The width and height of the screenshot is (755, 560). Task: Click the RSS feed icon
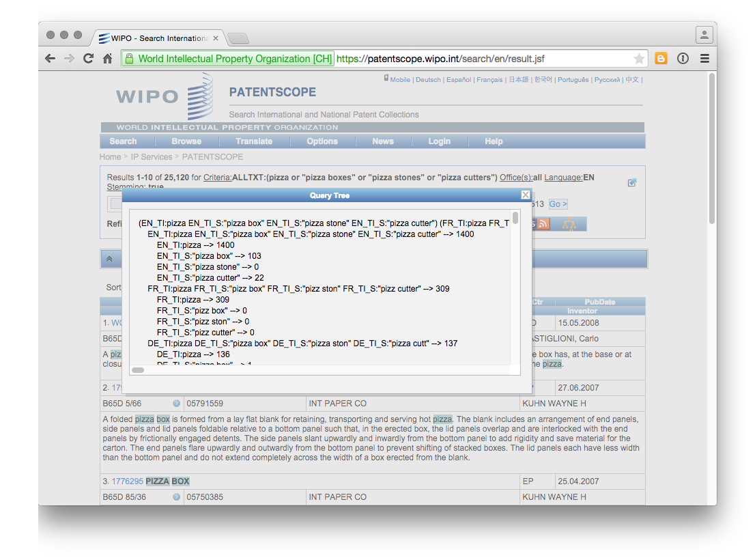pos(543,224)
